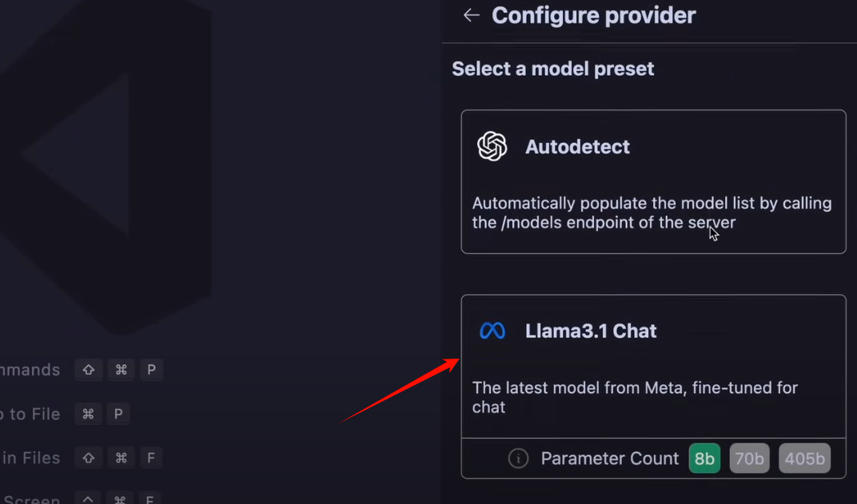Viewport: 857px width, 504px height.
Task: Click the shift key icon in the Commands shortcut row
Action: point(89,370)
